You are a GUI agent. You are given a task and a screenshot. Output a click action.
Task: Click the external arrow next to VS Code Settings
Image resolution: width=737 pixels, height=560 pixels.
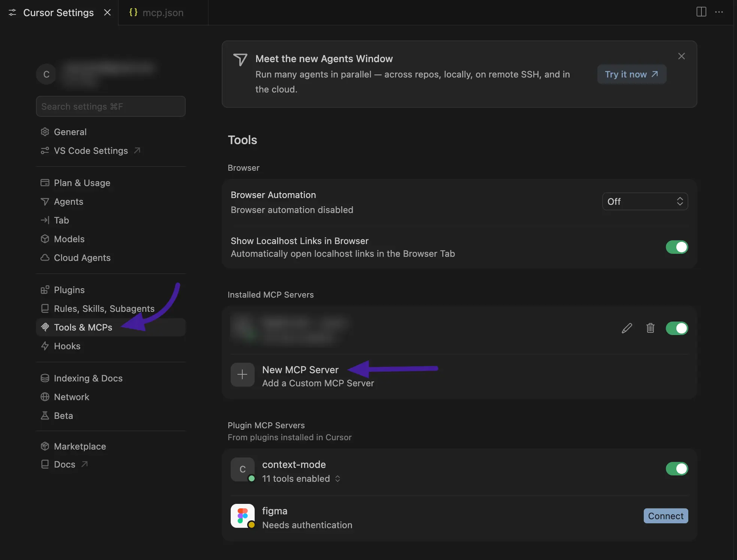[x=137, y=150]
